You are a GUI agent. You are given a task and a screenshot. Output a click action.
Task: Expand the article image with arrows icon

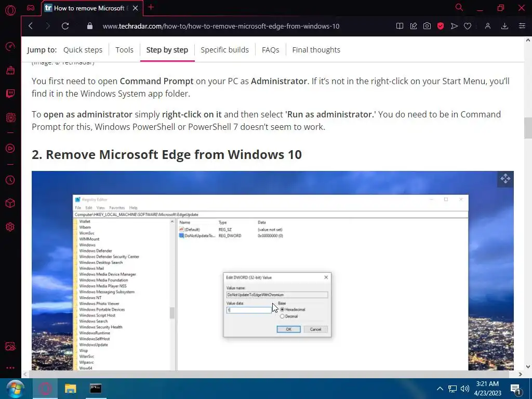tap(505, 179)
